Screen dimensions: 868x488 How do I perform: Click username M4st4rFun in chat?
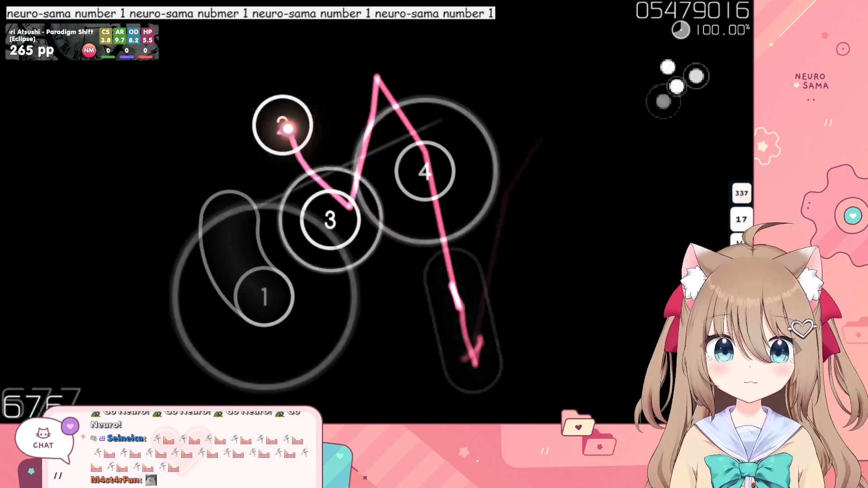click(116, 480)
